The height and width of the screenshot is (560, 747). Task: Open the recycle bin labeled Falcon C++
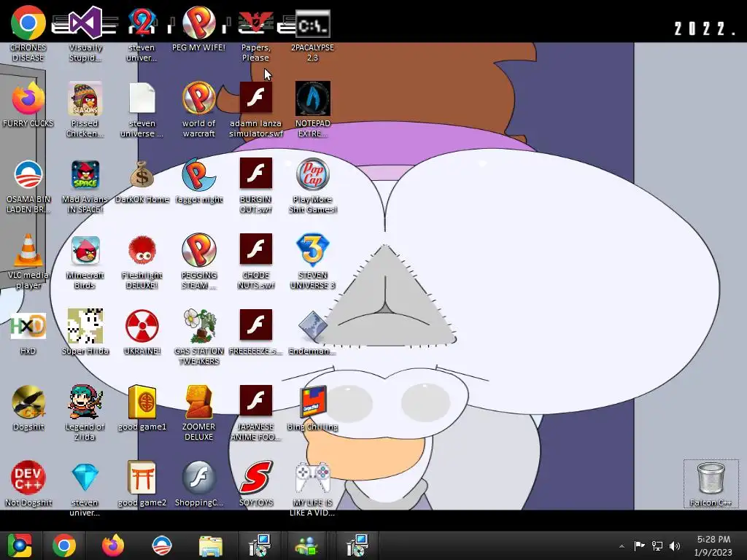click(711, 478)
